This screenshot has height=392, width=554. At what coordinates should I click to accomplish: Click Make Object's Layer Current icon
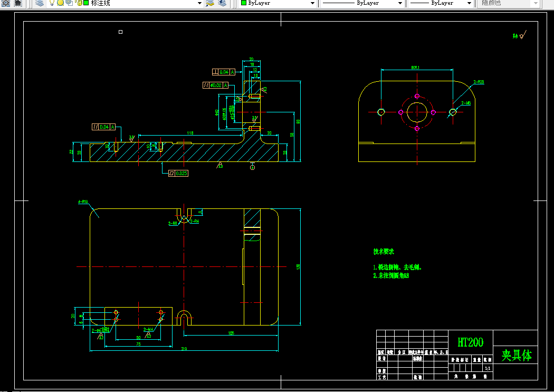pyautogui.click(x=210, y=3)
